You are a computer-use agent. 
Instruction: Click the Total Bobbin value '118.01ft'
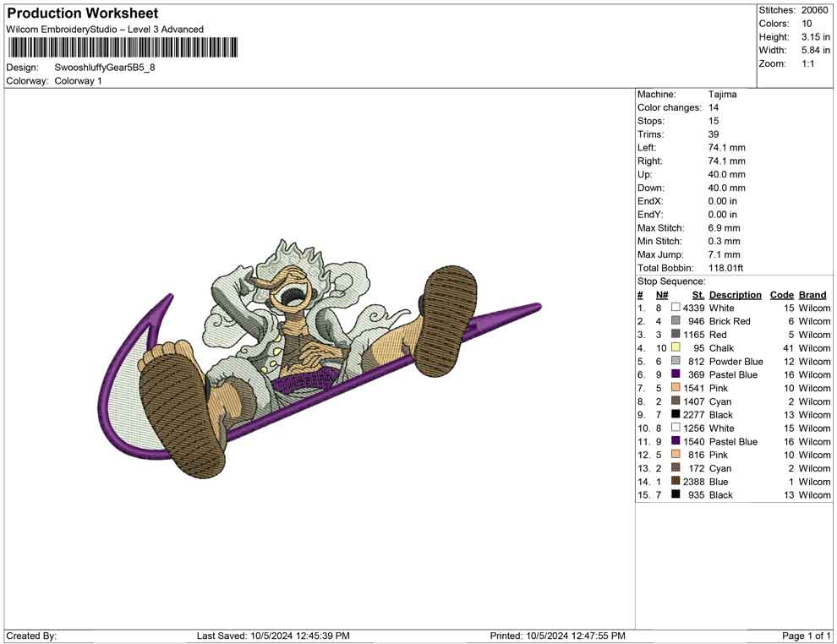point(725,268)
